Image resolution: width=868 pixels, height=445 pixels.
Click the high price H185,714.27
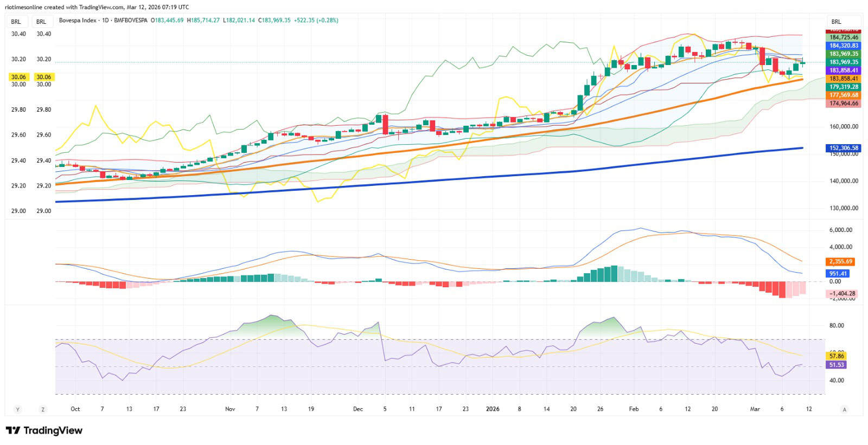pos(203,20)
